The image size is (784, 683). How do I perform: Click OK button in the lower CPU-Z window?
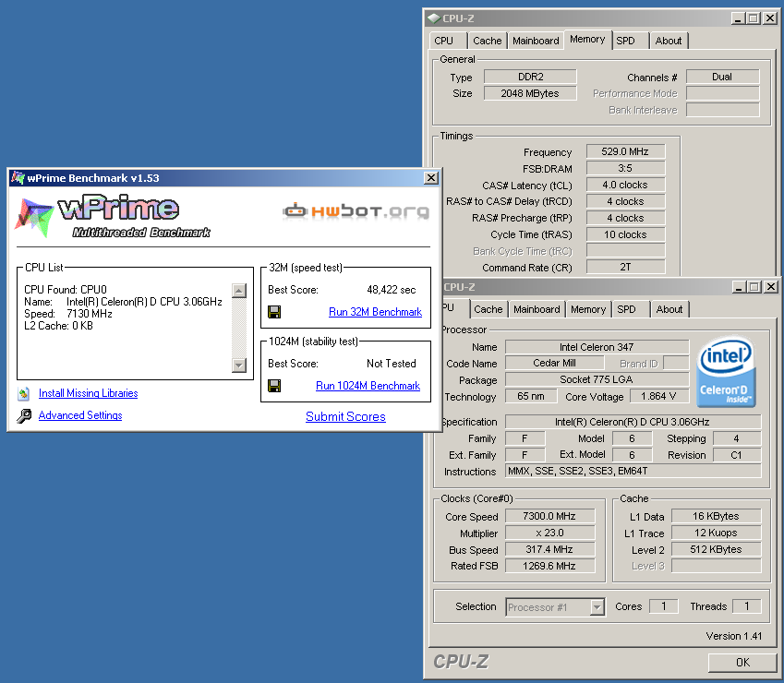(742, 662)
